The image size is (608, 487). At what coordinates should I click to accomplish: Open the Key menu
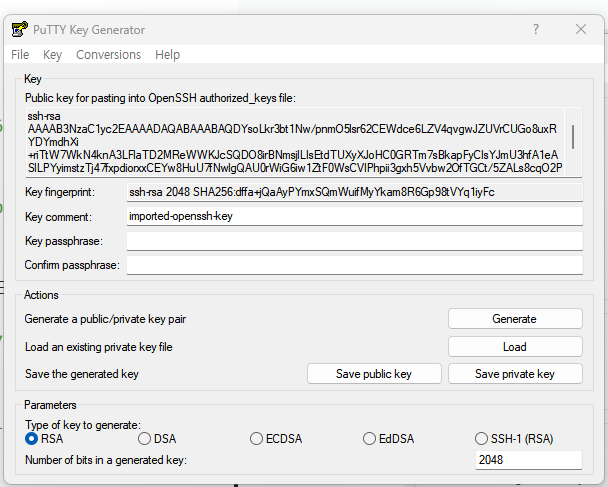pyautogui.click(x=52, y=55)
